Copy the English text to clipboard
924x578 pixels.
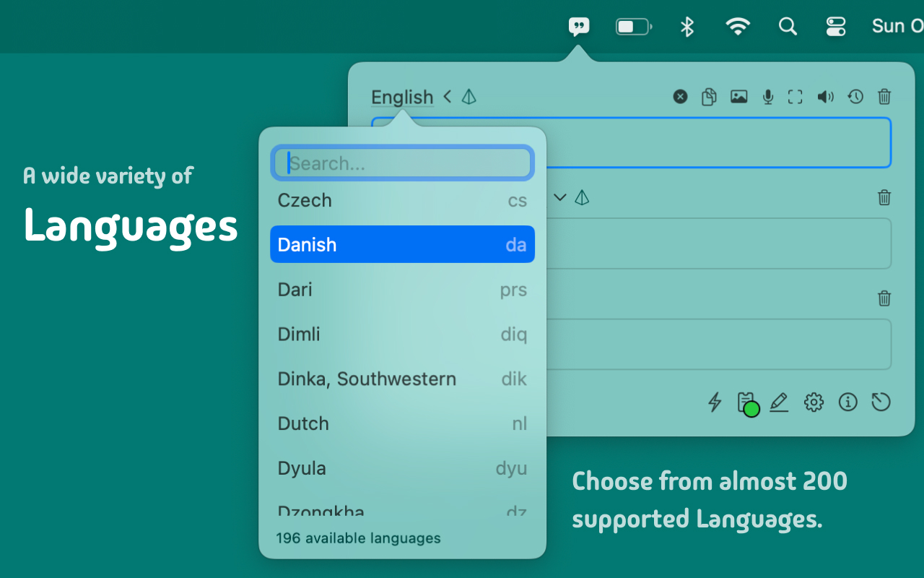coord(709,97)
